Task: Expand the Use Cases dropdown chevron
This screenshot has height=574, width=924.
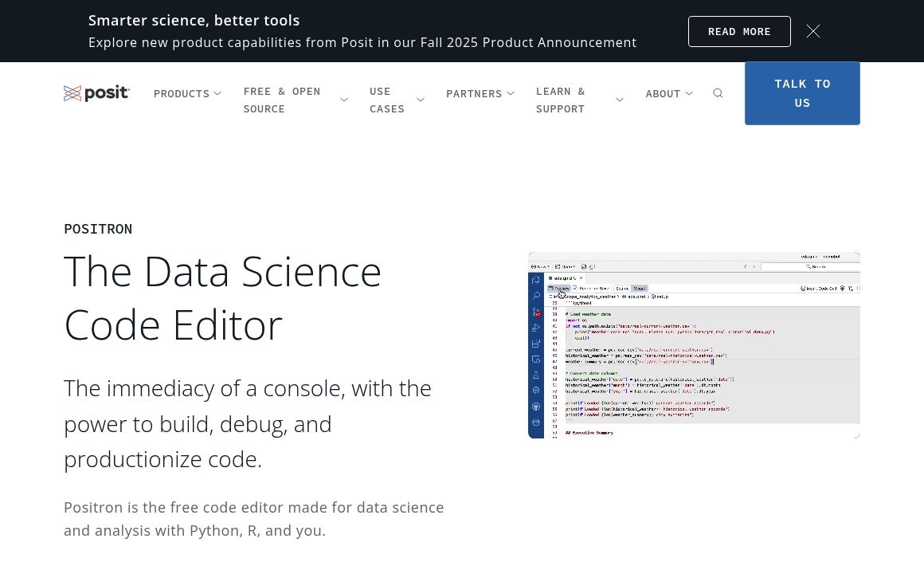Action: [x=421, y=100]
